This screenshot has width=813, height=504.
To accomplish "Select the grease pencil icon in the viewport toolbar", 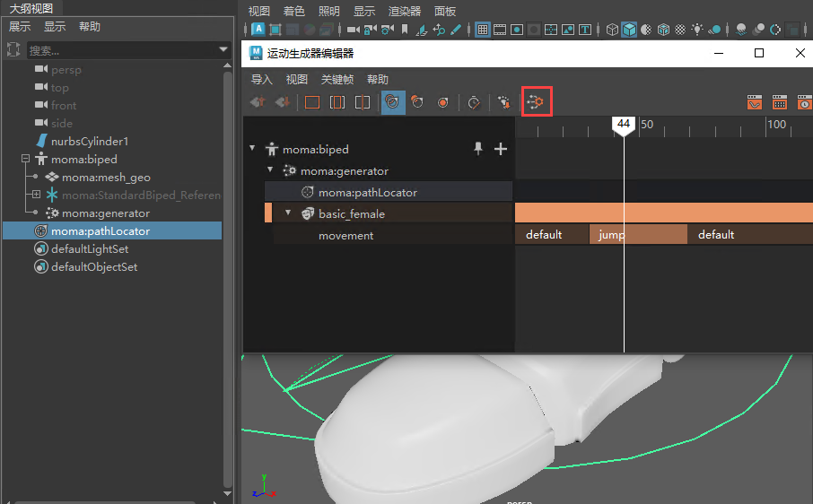I will 456,30.
